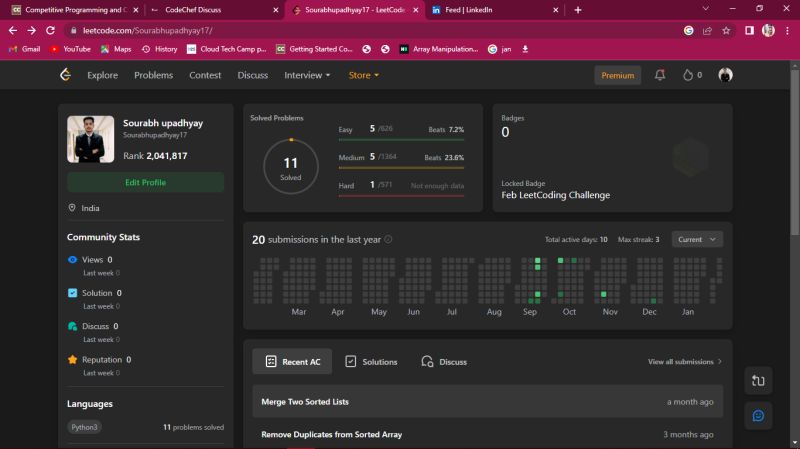
Task: Click the Solution checkmark icon
Action: 72,293
